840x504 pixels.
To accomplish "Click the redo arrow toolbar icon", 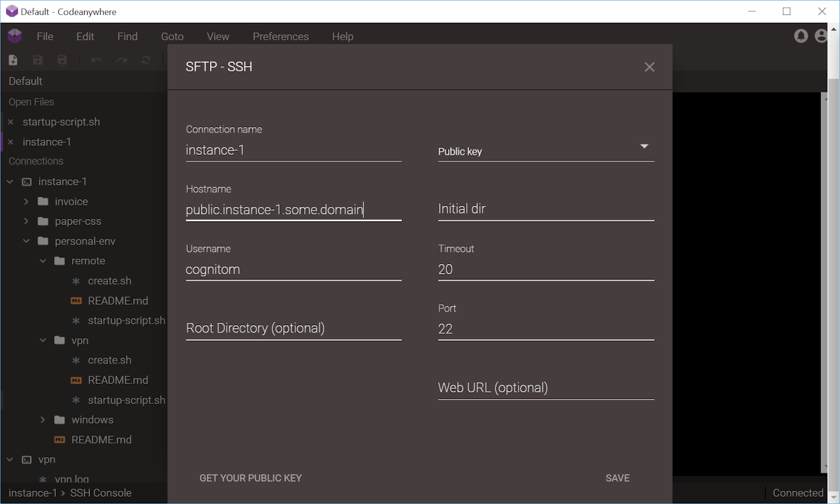I will (121, 60).
